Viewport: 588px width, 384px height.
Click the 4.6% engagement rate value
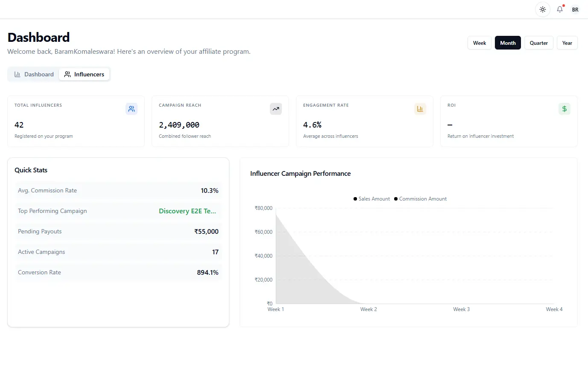(x=312, y=125)
